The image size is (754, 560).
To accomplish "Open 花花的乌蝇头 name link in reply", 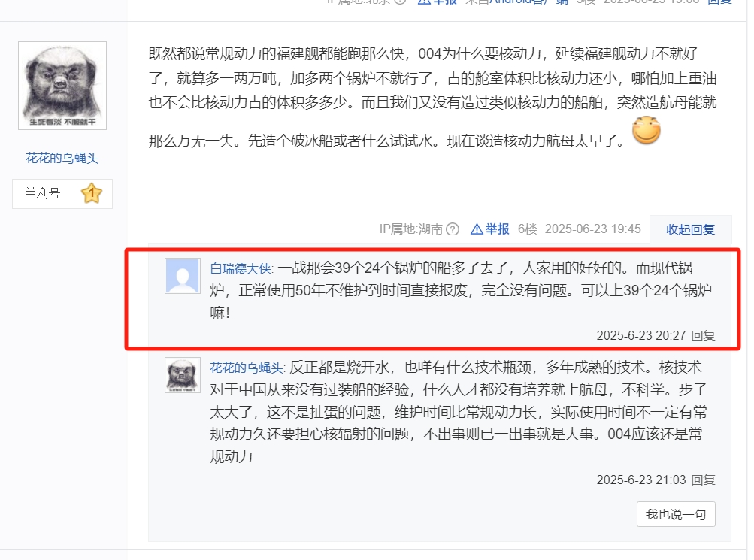I will pos(247,368).
